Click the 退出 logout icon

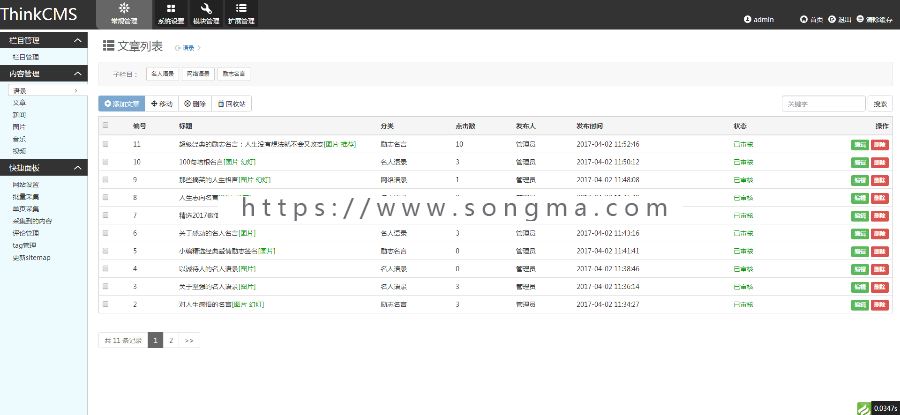tap(832, 20)
